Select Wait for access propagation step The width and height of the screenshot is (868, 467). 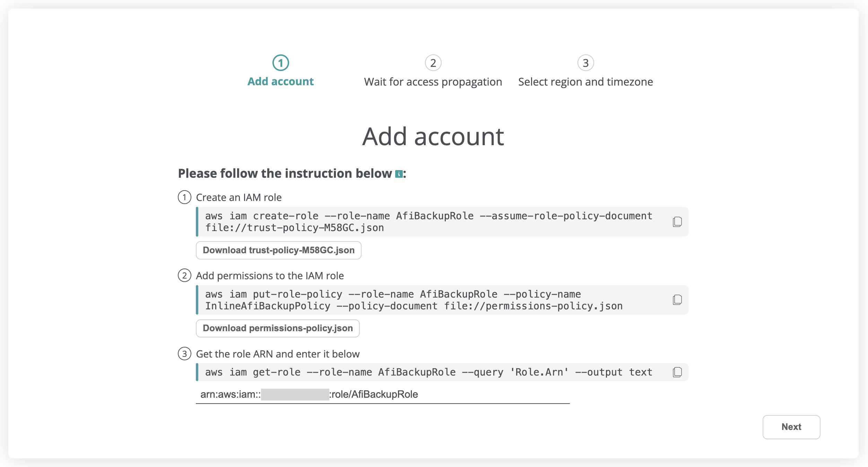(x=433, y=82)
